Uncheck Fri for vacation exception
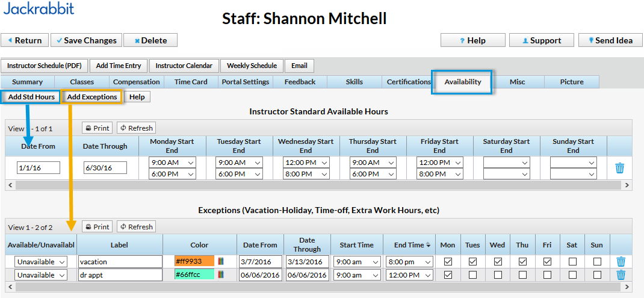Image resolution: width=644 pixels, height=298 pixels. [x=547, y=261]
